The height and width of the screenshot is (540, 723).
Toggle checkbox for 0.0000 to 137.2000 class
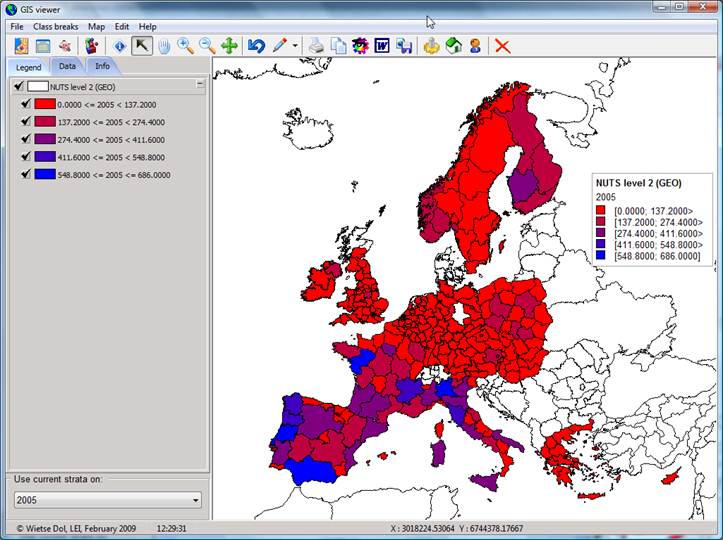26,103
